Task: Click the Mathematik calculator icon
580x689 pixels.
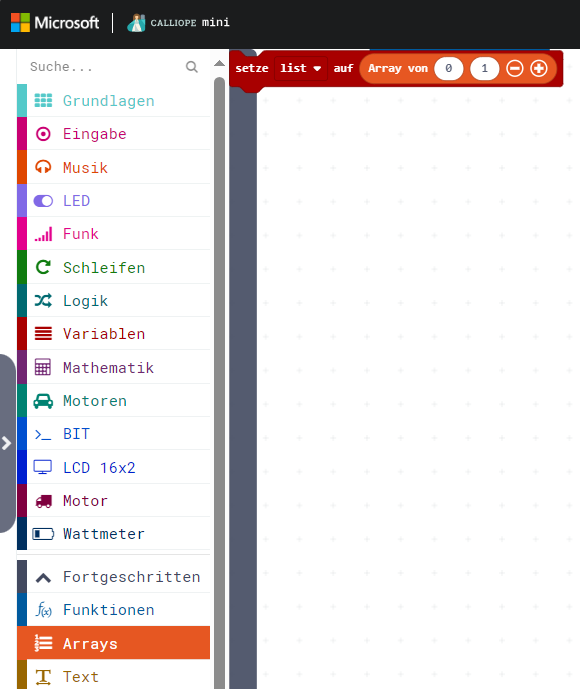Action: pos(43,367)
